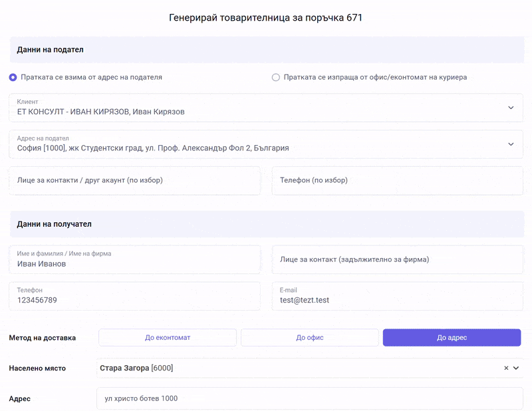
Task: Choose the До офис delivery method
Action: click(x=310, y=338)
